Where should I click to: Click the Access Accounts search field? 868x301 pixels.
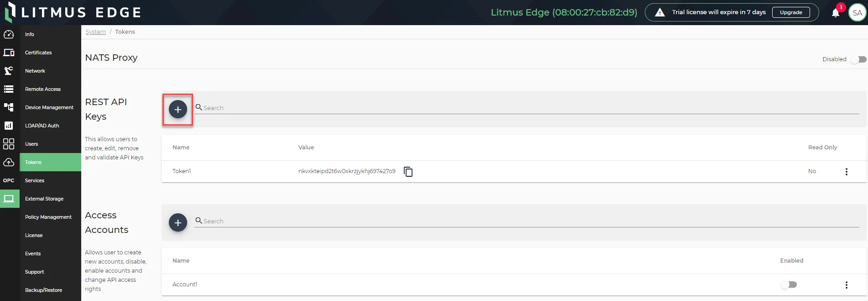(x=527, y=221)
